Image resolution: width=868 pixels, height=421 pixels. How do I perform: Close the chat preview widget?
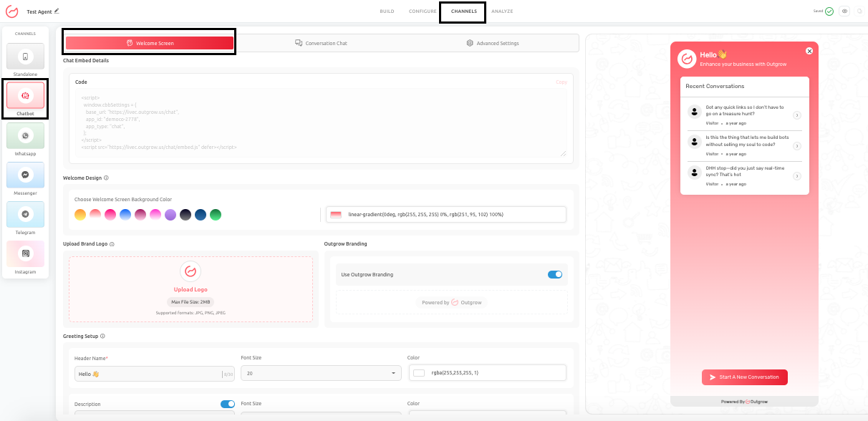tap(809, 51)
